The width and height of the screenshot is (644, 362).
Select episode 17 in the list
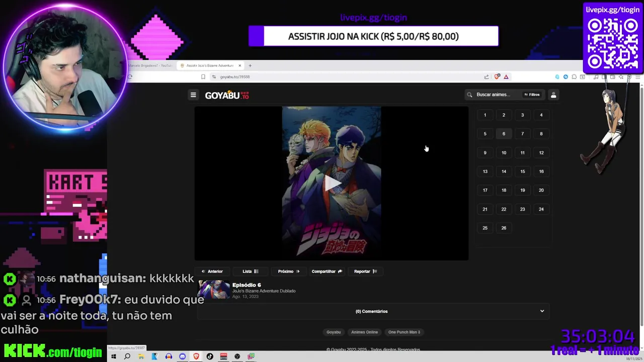pos(485,190)
